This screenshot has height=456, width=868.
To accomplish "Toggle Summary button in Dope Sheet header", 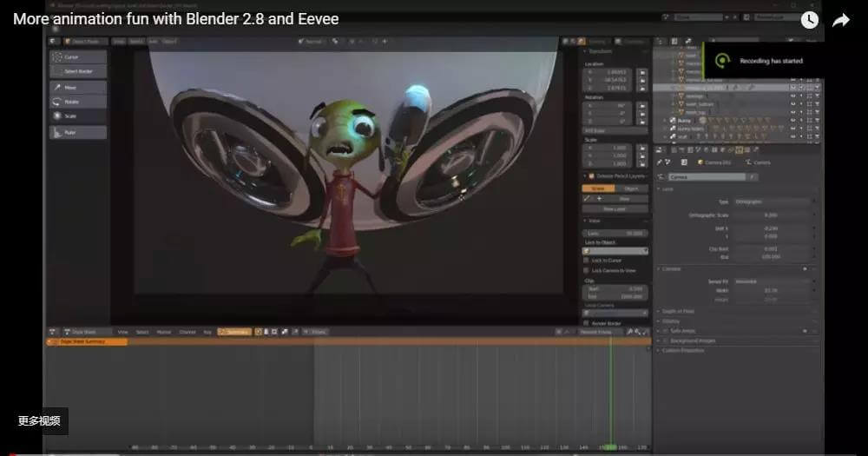I will (x=234, y=332).
